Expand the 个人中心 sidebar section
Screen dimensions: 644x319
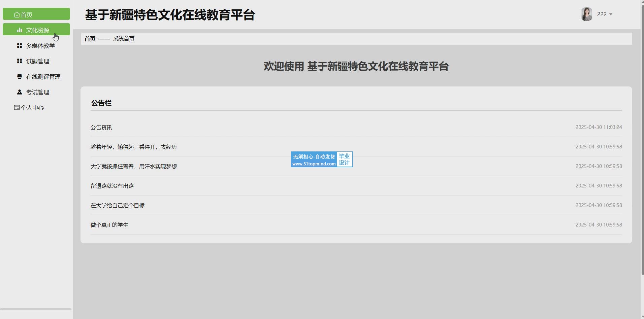click(x=32, y=108)
